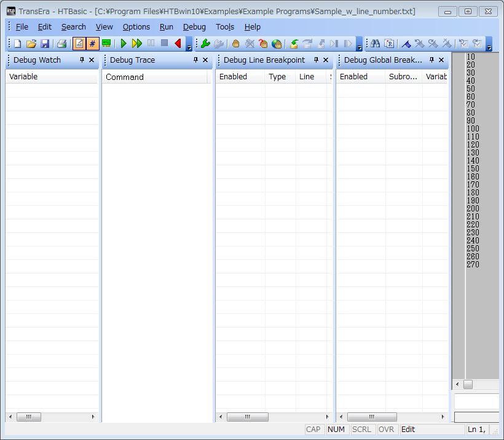The image size is (504, 440).
Task: Open a file with the folder icon
Action: click(31, 44)
